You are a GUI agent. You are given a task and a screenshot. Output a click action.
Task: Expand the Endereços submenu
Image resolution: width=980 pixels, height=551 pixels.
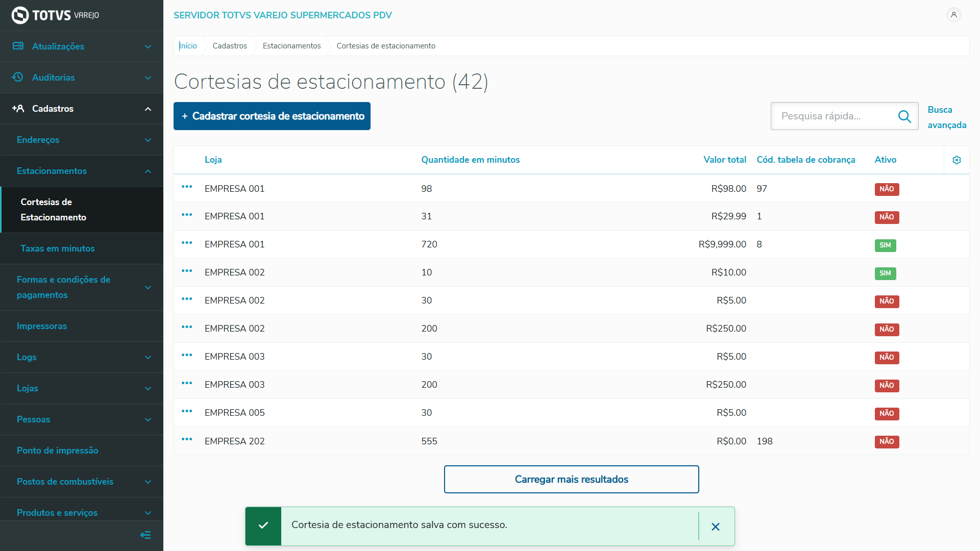tap(148, 140)
